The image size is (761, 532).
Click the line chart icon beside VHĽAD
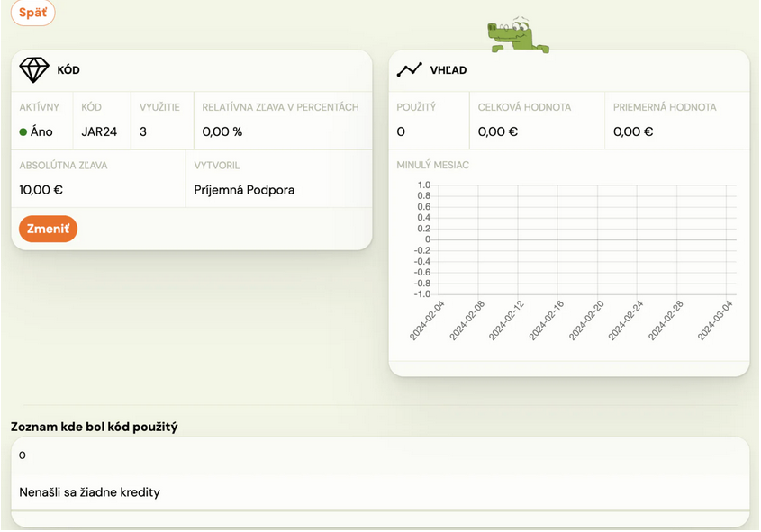409,70
